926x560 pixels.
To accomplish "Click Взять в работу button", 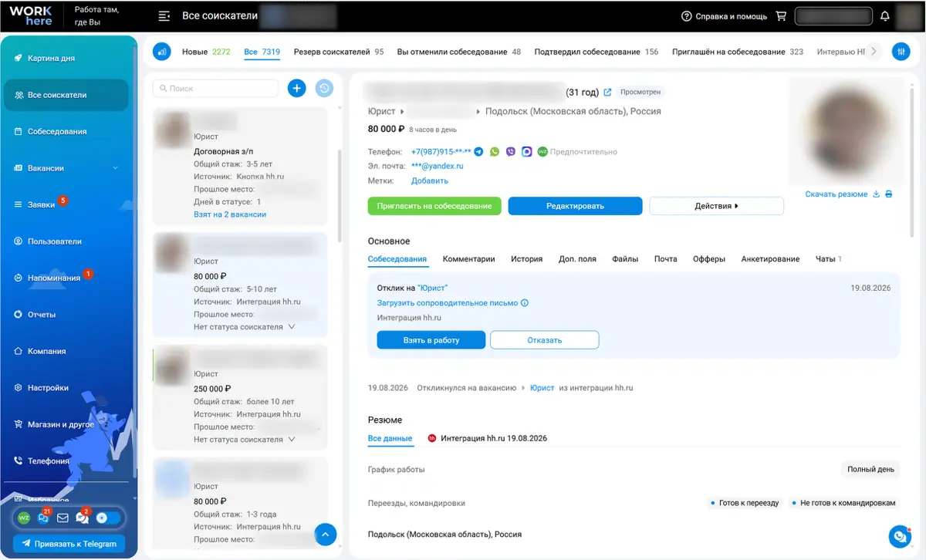I will pyautogui.click(x=431, y=340).
